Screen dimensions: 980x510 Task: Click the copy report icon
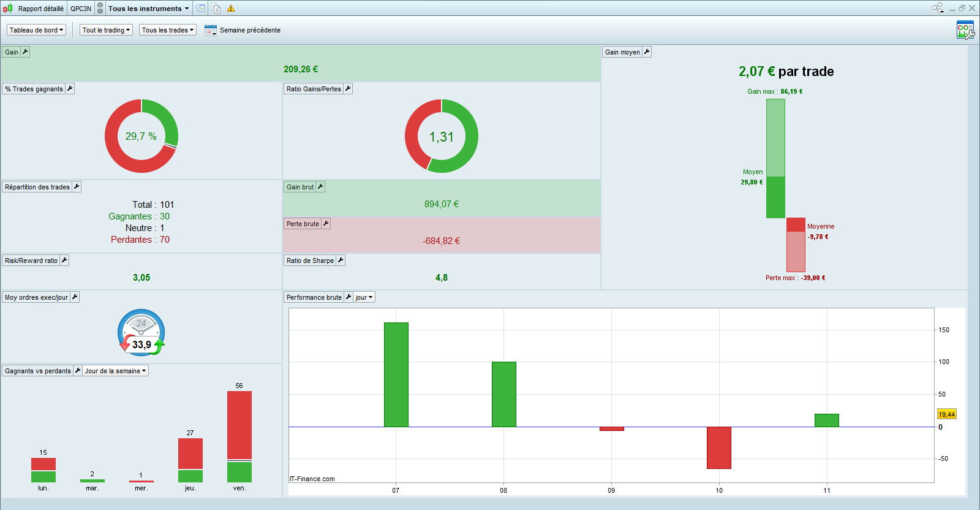(216, 9)
